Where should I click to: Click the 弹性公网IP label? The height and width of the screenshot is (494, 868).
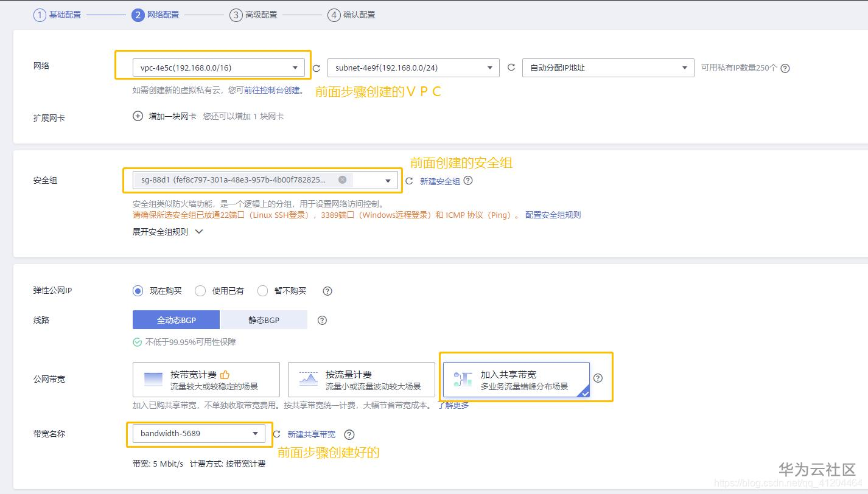(52, 291)
